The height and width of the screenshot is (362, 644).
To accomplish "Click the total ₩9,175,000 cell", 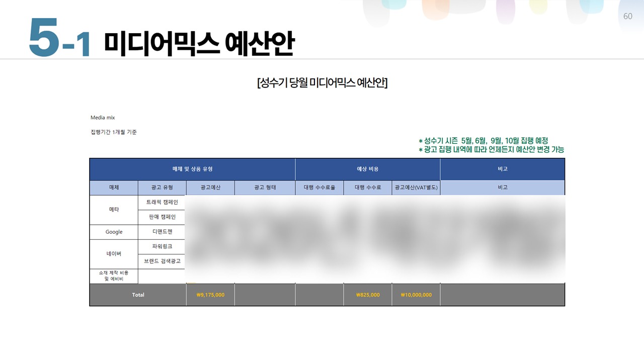I will click(x=210, y=295).
